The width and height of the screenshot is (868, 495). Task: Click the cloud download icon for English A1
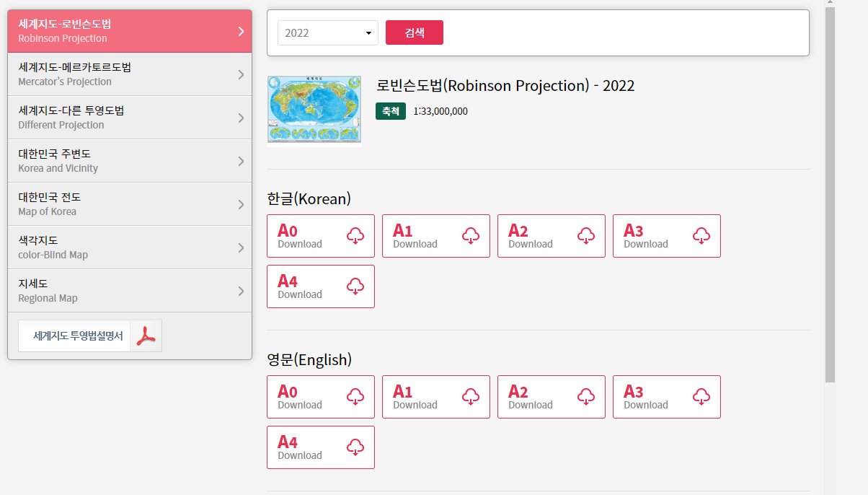click(x=471, y=397)
